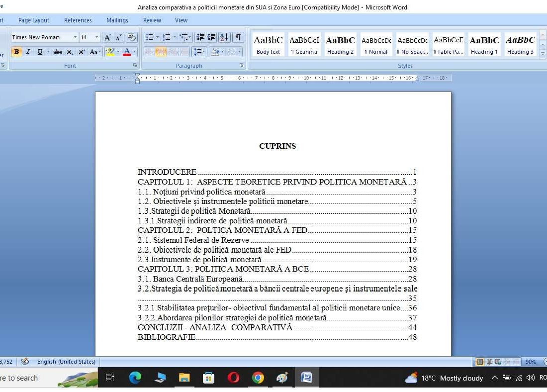Screen dimensions: 547x392
Task: Click the Subscript icon
Action: pyautogui.click(x=70, y=52)
